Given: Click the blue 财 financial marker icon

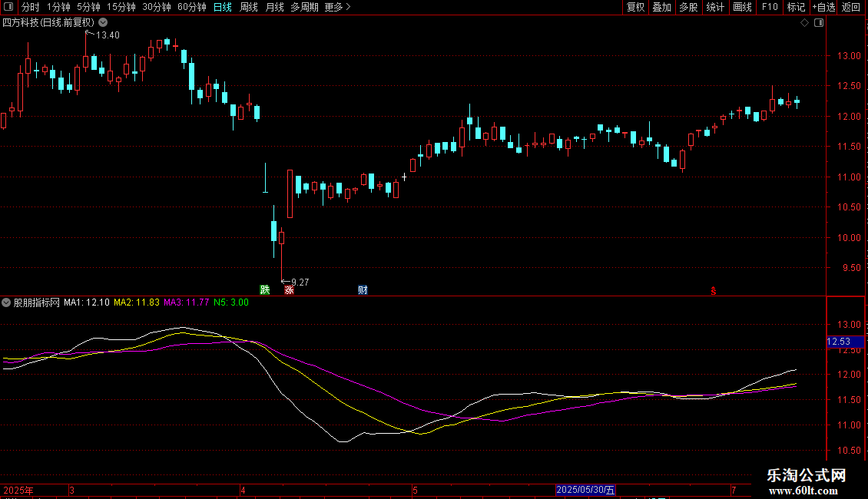Looking at the screenshot, I should (x=363, y=290).
